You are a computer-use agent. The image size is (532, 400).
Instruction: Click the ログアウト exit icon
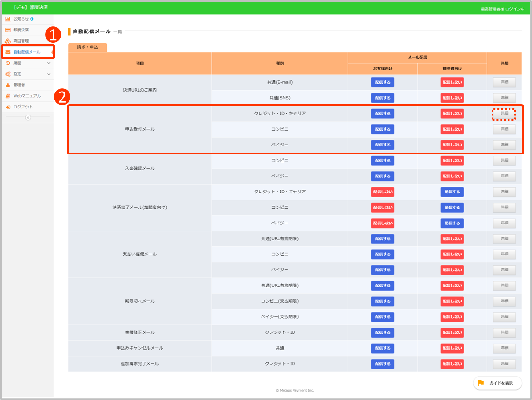tap(8, 107)
